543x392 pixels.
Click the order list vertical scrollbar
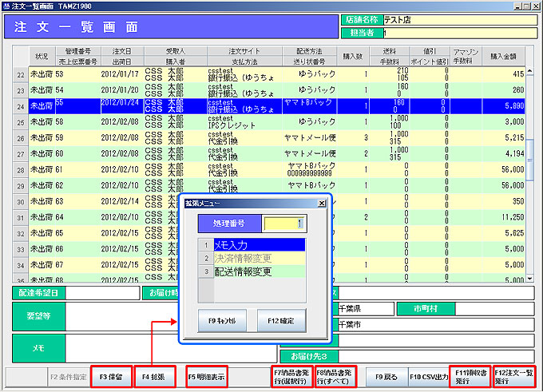[x=529, y=160]
